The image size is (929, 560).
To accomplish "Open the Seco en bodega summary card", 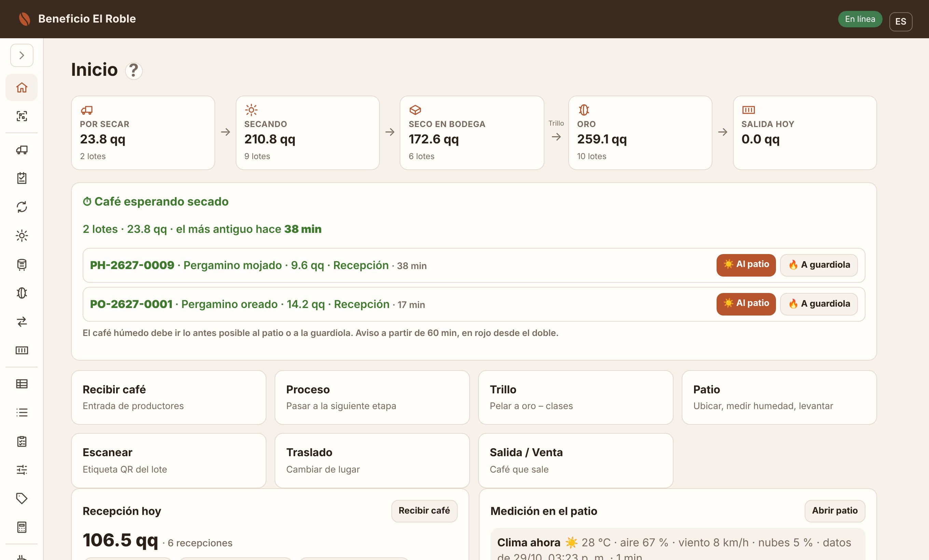I will (472, 132).
